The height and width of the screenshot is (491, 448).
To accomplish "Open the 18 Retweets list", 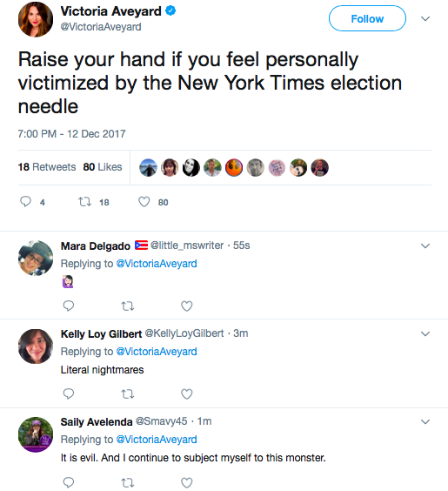I will pyautogui.click(x=47, y=167).
